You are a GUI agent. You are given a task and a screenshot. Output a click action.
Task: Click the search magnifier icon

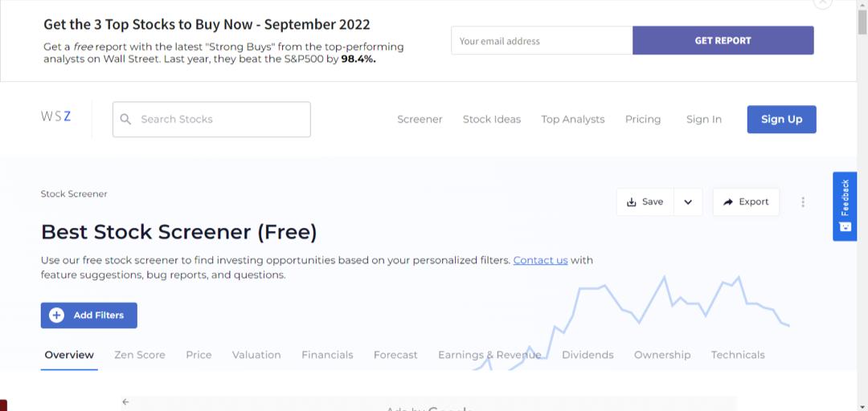tap(125, 120)
